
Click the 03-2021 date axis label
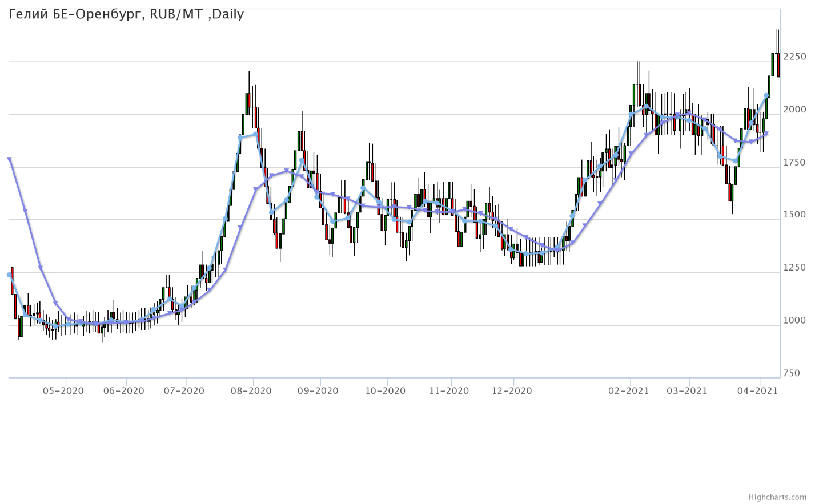click(687, 391)
